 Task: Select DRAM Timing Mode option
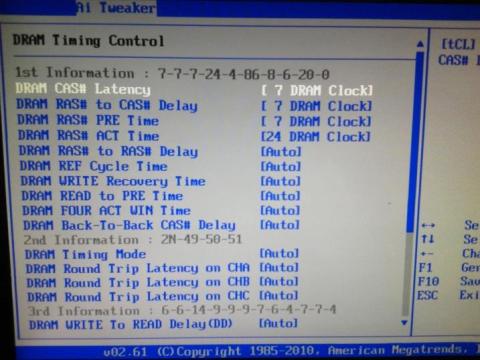(x=85, y=254)
